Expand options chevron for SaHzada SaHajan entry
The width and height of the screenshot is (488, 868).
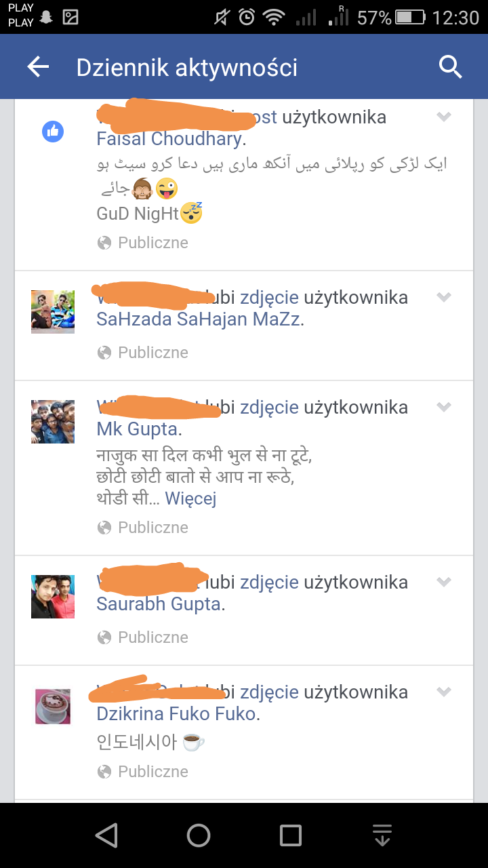click(444, 297)
